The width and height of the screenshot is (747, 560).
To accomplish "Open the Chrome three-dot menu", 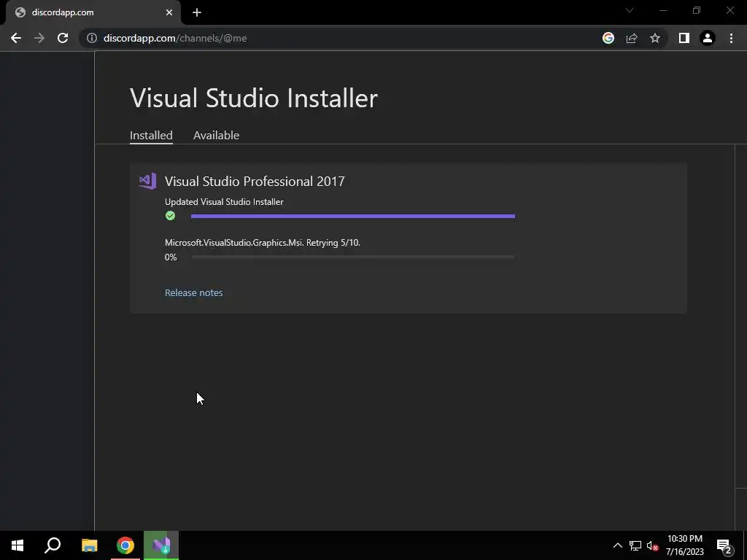I will coord(731,38).
